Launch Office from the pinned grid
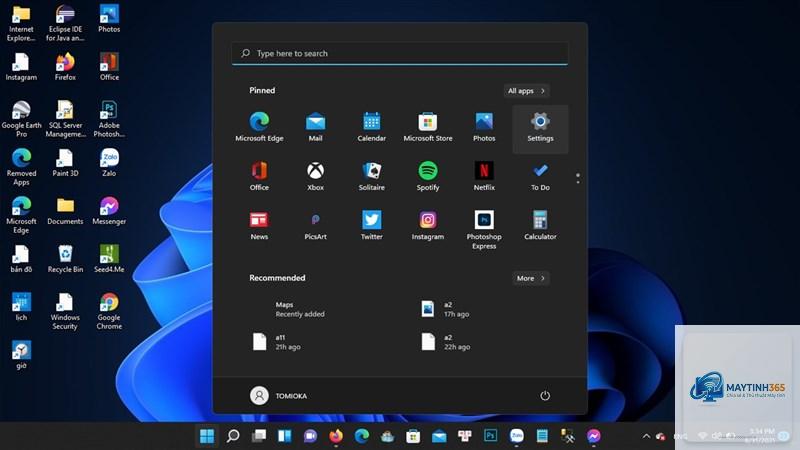The image size is (800, 450). point(259,176)
